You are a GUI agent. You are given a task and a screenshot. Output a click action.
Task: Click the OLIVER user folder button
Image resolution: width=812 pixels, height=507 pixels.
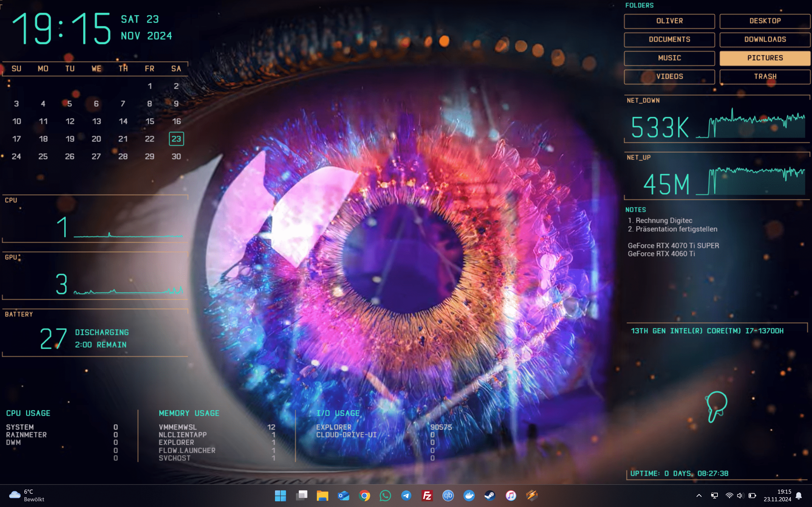[669, 21]
